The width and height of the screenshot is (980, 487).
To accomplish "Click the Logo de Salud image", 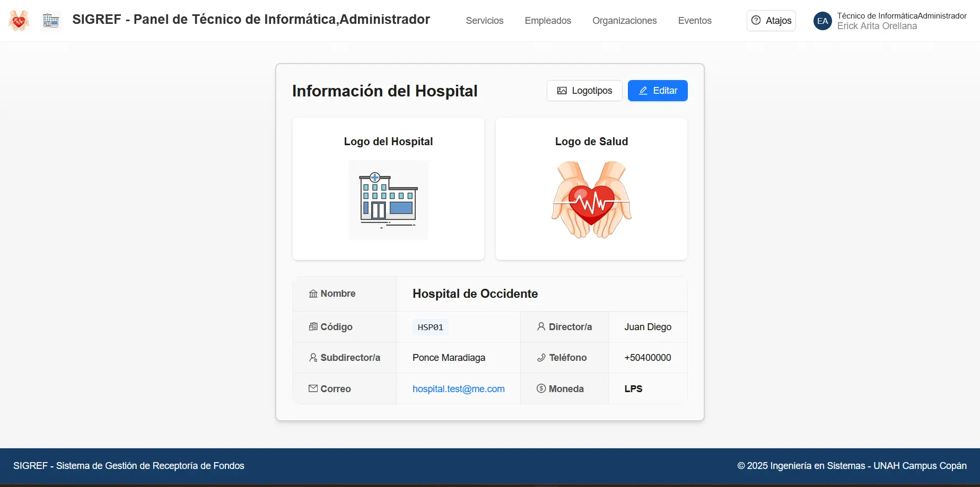I will (591, 200).
